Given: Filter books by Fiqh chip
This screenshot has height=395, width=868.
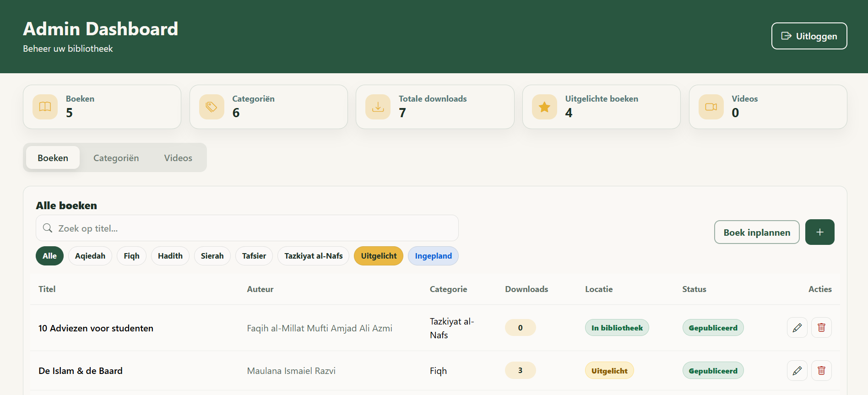Looking at the screenshot, I should click(131, 256).
